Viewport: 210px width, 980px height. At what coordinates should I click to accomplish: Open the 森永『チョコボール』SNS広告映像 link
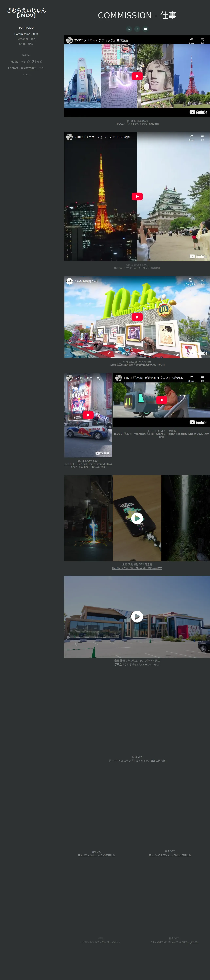(x=96, y=855)
